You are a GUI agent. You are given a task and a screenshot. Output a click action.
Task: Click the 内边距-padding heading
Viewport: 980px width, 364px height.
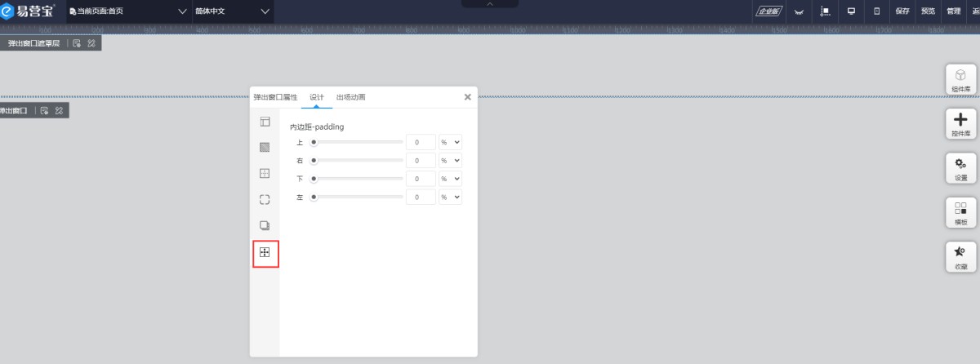[x=317, y=127]
